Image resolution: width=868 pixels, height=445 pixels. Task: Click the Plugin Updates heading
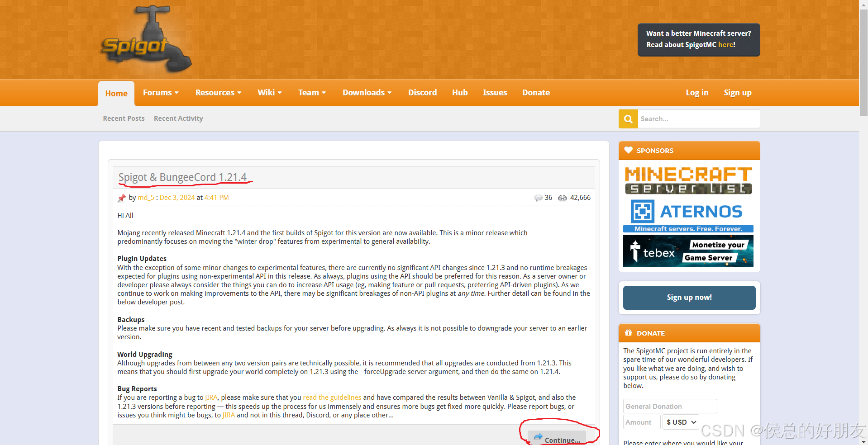(x=142, y=259)
